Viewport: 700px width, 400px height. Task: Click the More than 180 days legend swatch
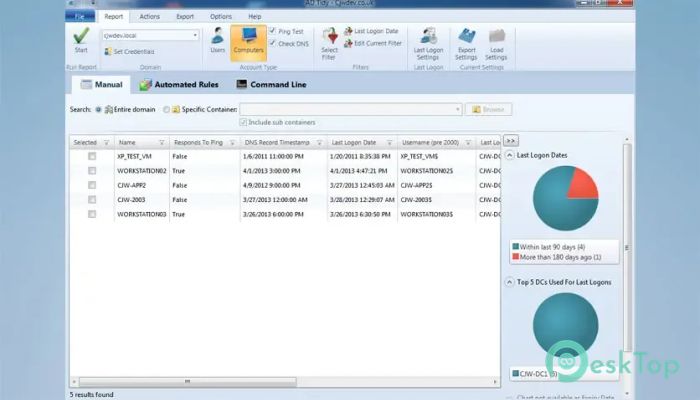point(516,257)
